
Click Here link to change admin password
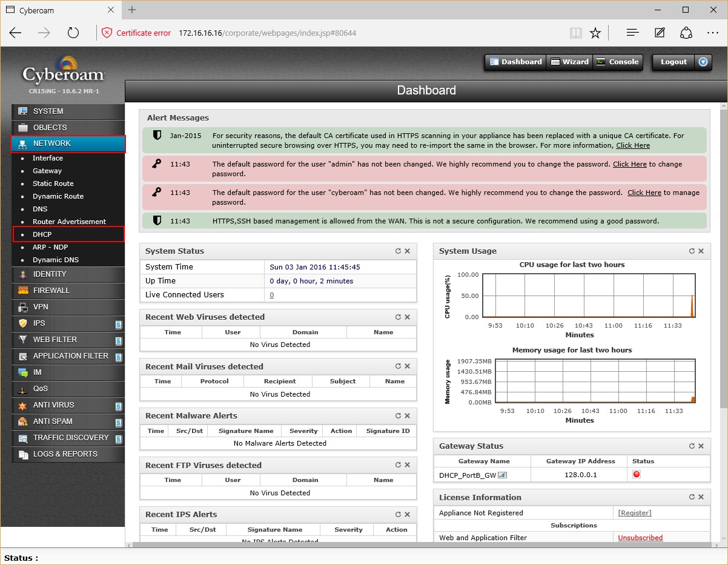point(630,164)
